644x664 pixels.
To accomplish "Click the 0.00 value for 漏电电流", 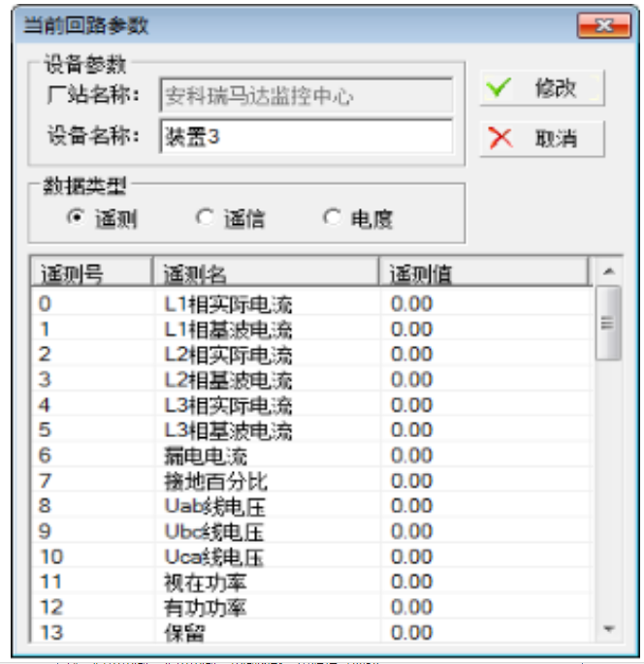I will pos(411,456).
